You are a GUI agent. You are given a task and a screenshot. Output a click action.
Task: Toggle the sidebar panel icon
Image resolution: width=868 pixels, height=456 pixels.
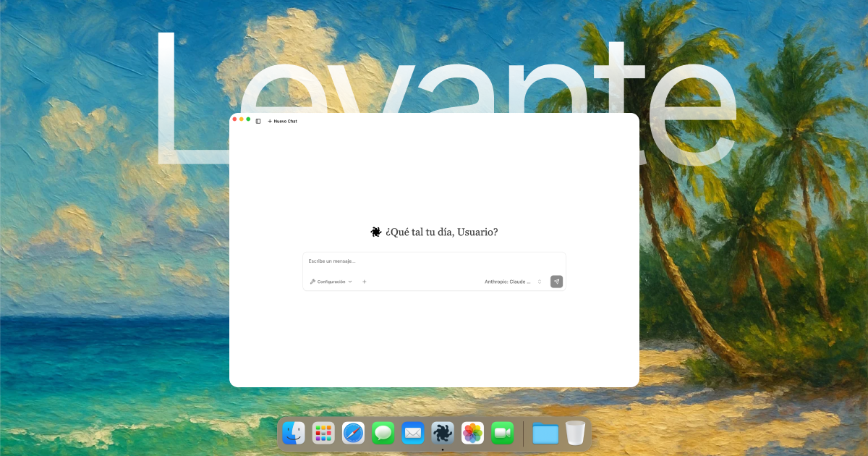(x=258, y=121)
